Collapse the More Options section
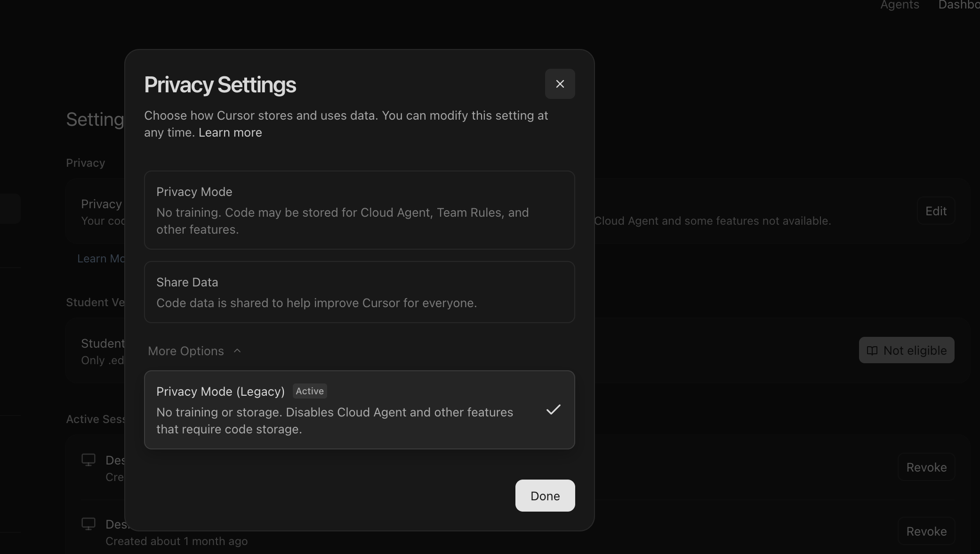This screenshot has width=980, height=554. click(x=186, y=351)
